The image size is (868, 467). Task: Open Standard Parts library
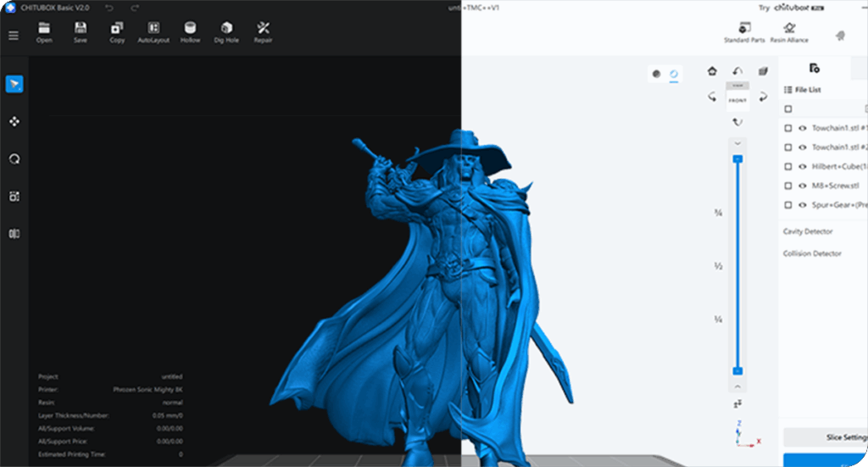[x=744, y=31]
